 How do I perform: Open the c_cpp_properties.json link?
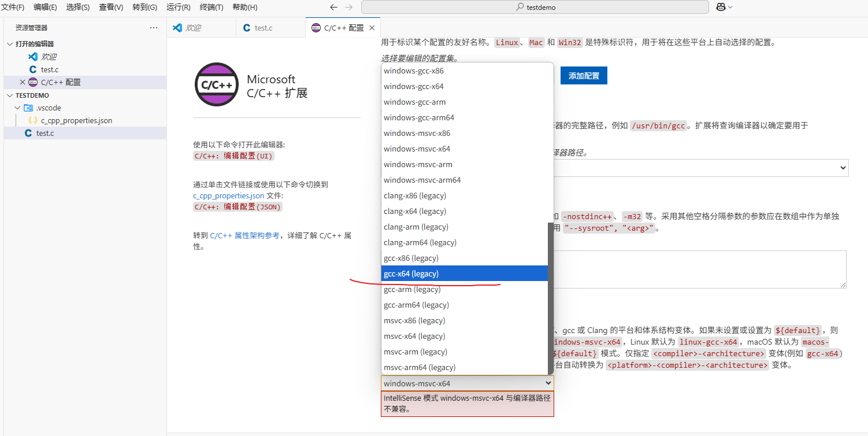(x=228, y=196)
